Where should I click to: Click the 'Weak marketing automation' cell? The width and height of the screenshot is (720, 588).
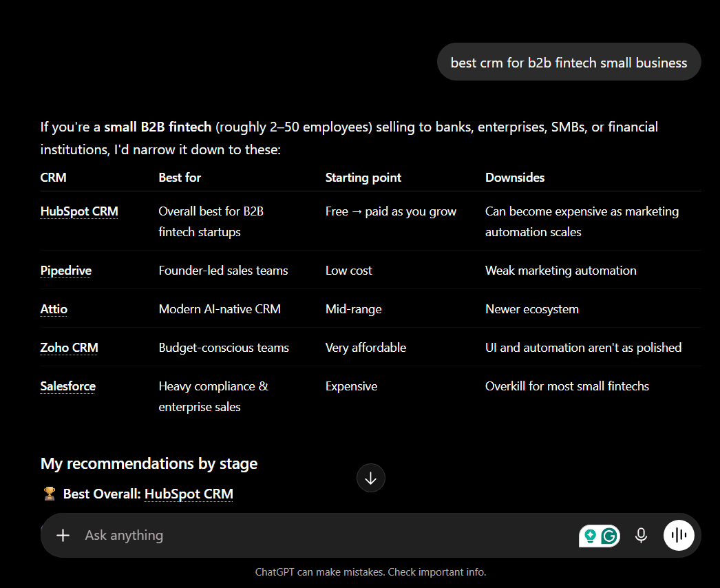point(561,271)
